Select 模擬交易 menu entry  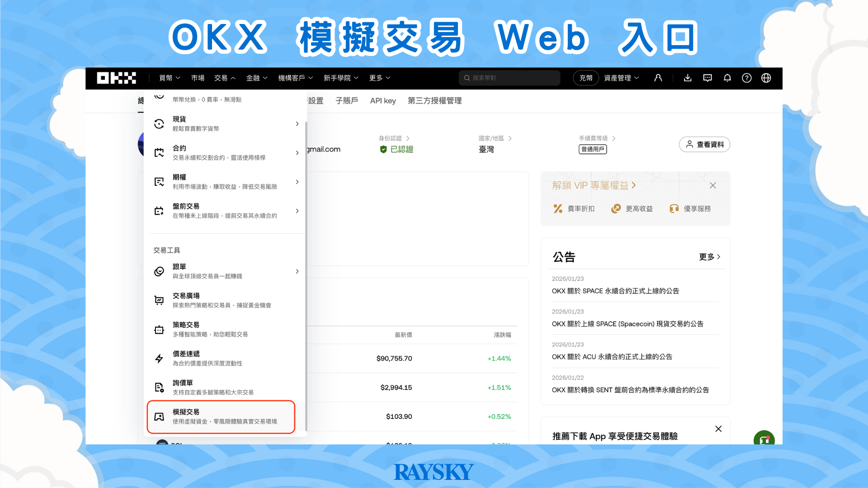coord(221,417)
